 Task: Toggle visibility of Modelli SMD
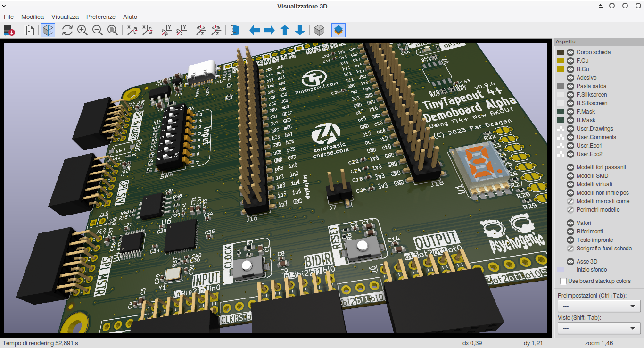[x=570, y=176]
